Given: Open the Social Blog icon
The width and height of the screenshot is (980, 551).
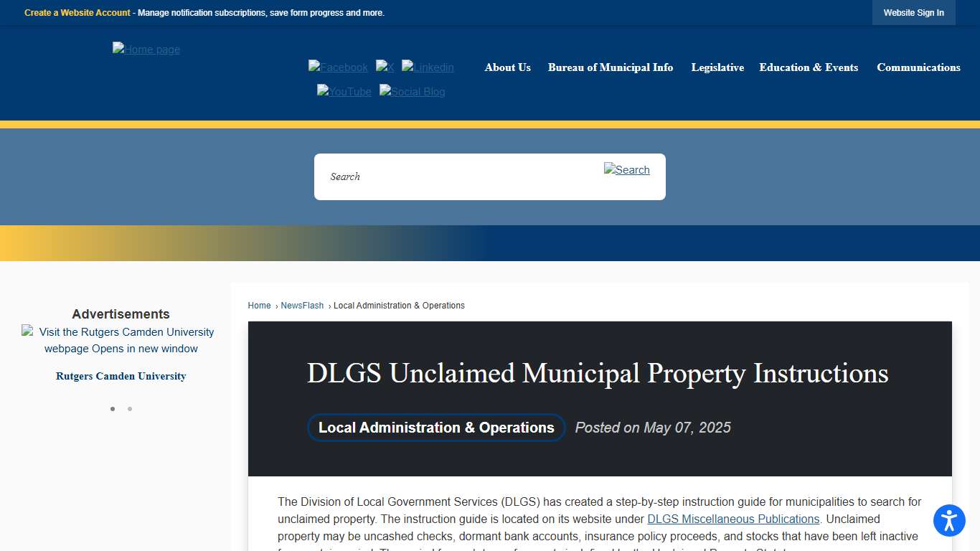Looking at the screenshot, I should [412, 92].
